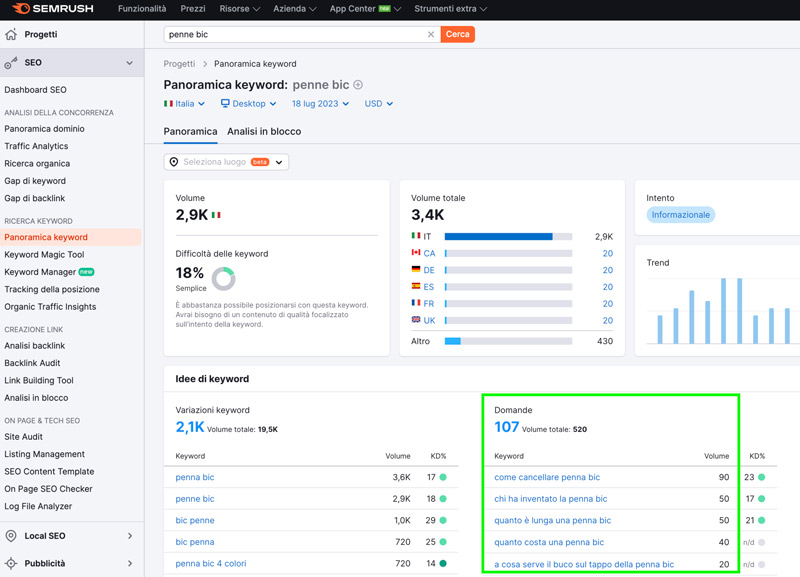This screenshot has height=577, width=800.
Task: Open the Italia country dropdown
Action: click(184, 104)
